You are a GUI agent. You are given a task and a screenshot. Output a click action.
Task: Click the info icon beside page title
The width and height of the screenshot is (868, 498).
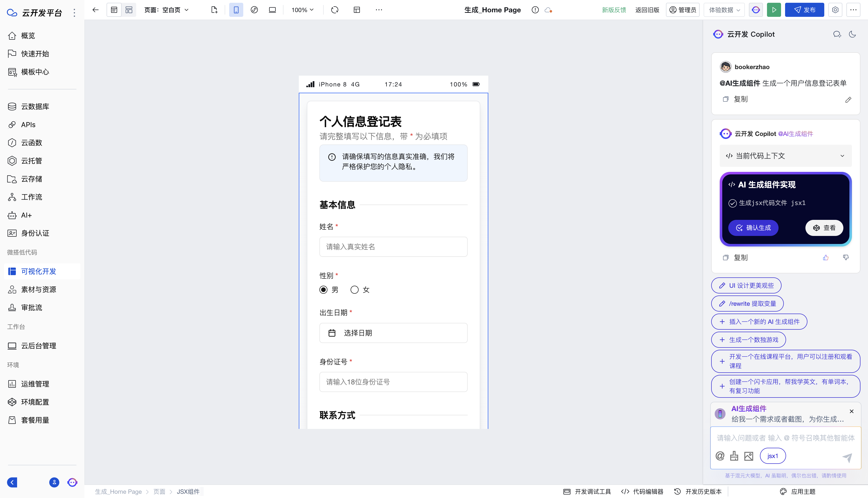coord(535,10)
